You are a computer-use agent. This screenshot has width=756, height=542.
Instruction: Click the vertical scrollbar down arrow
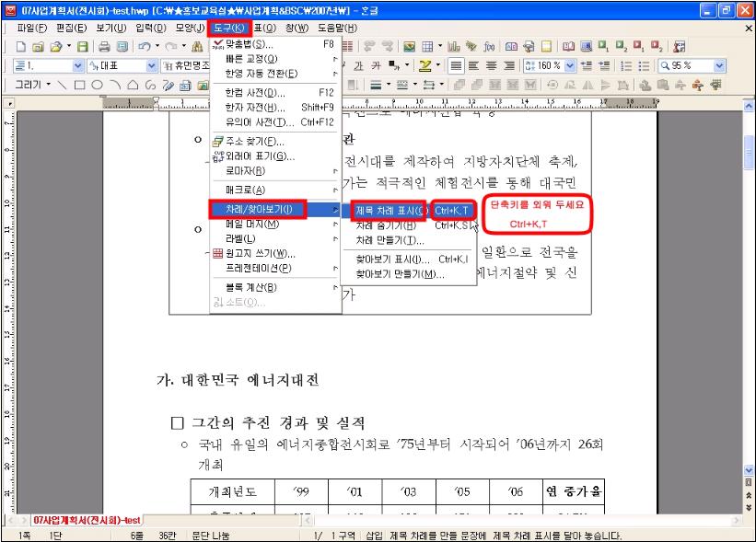749,471
